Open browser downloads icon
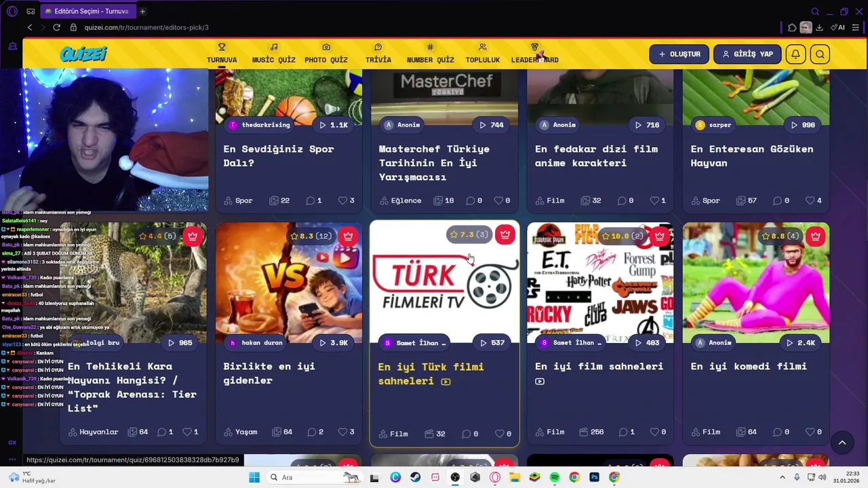 click(x=819, y=27)
